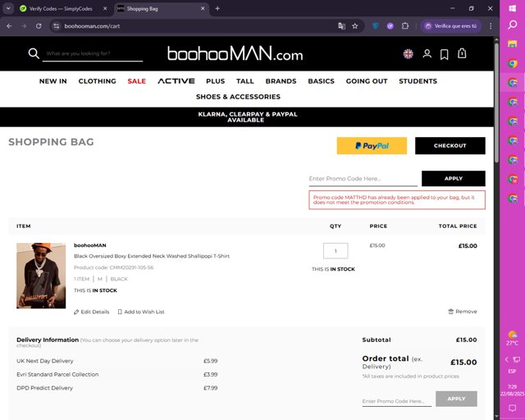525x420 pixels.
Task: Click the browser address bar URL
Action: (92, 25)
